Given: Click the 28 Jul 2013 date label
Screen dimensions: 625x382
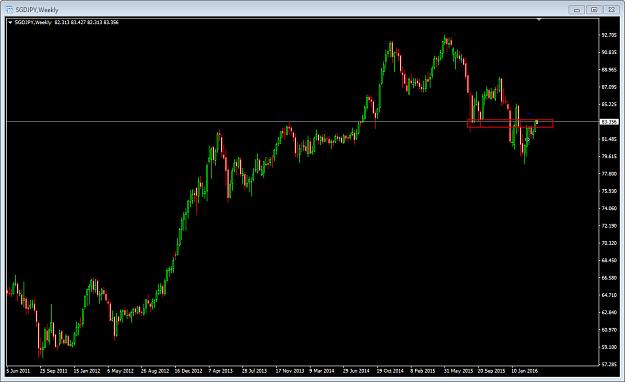Looking at the screenshot, I should [x=254, y=371].
